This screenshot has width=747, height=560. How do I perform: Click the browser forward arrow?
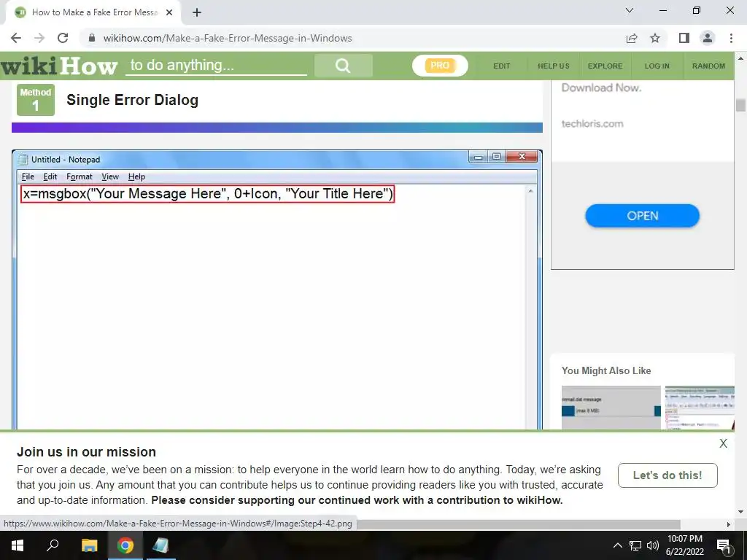39,38
